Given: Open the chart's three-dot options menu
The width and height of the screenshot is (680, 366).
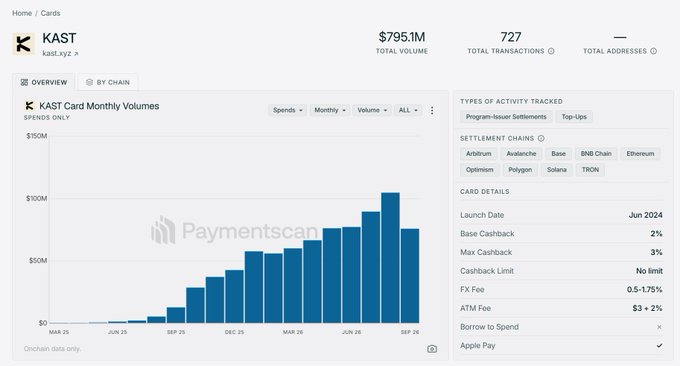Looking at the screenshot, I should [432, 110].
